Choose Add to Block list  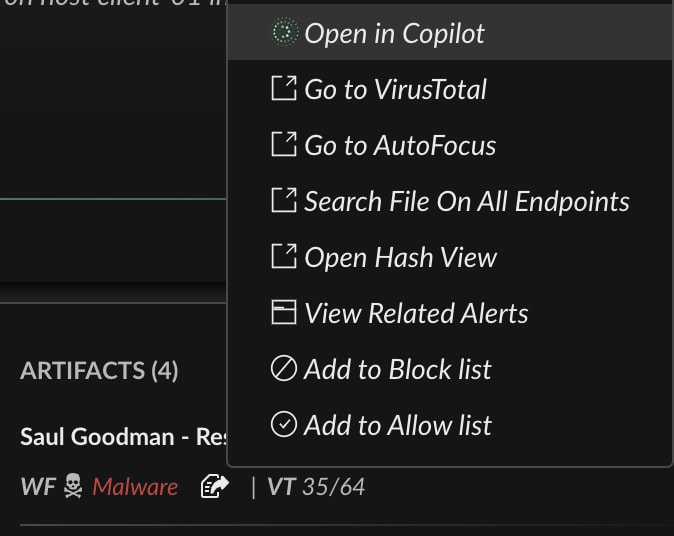click(x=397, y=369)
